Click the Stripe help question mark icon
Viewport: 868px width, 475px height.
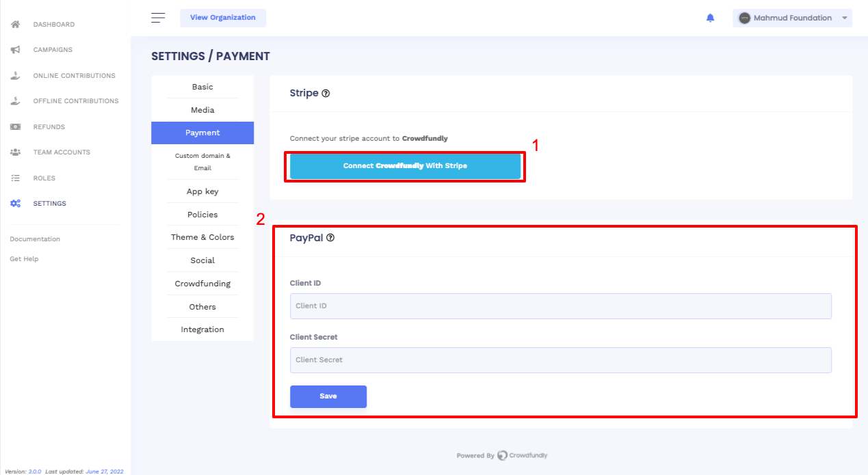click(326, 94)
